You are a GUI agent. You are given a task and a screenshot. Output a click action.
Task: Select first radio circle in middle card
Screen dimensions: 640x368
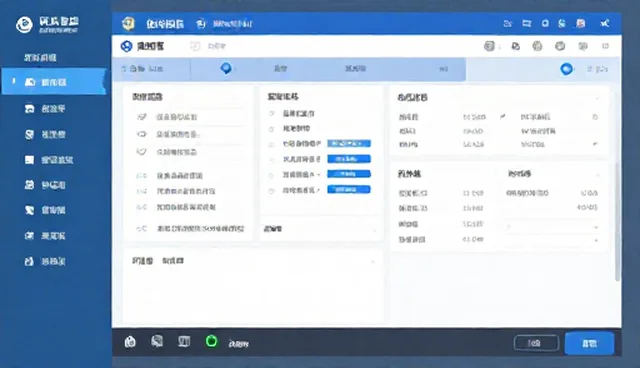point(271,113)
